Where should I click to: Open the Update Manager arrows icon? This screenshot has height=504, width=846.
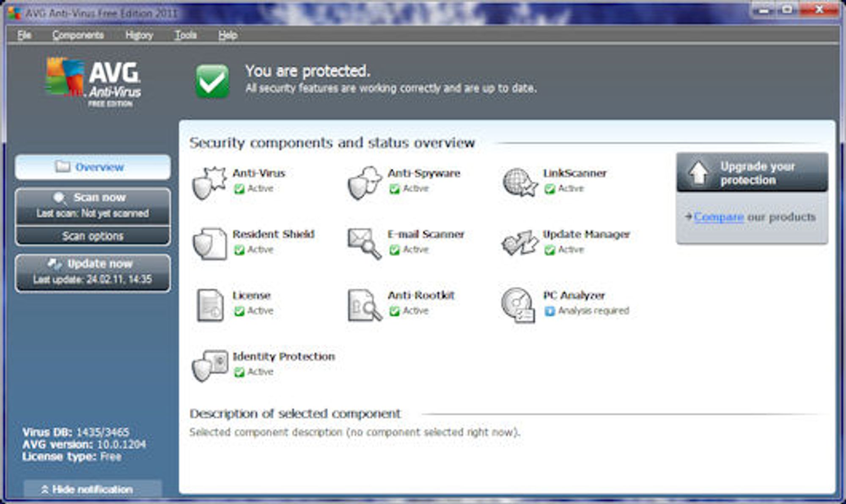tap(520, 243)
